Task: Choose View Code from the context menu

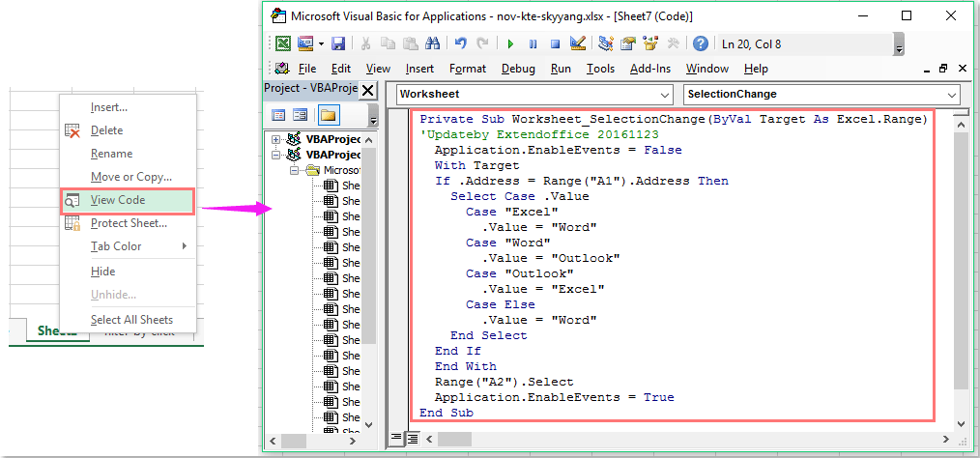Action: pos(116,200)
